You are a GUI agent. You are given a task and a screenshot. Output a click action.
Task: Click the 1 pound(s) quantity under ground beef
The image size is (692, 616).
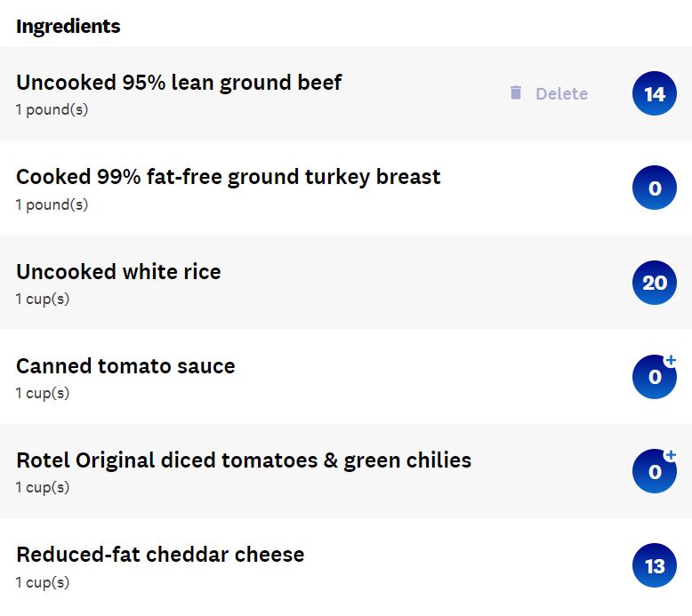click(x=52, y=110)
